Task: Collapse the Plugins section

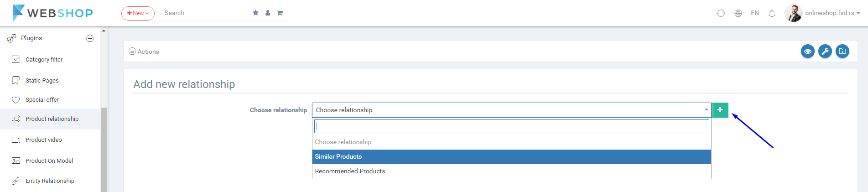Action: [90, 38]
